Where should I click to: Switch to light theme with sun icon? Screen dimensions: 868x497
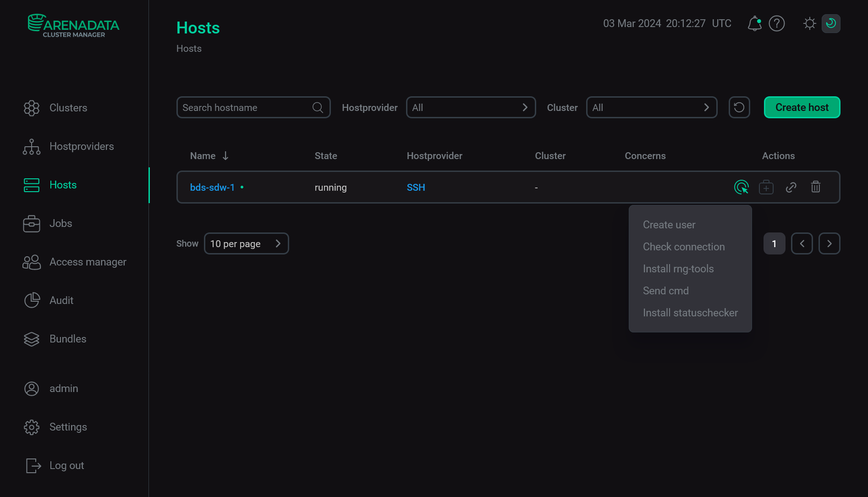(x=809, y=23)
